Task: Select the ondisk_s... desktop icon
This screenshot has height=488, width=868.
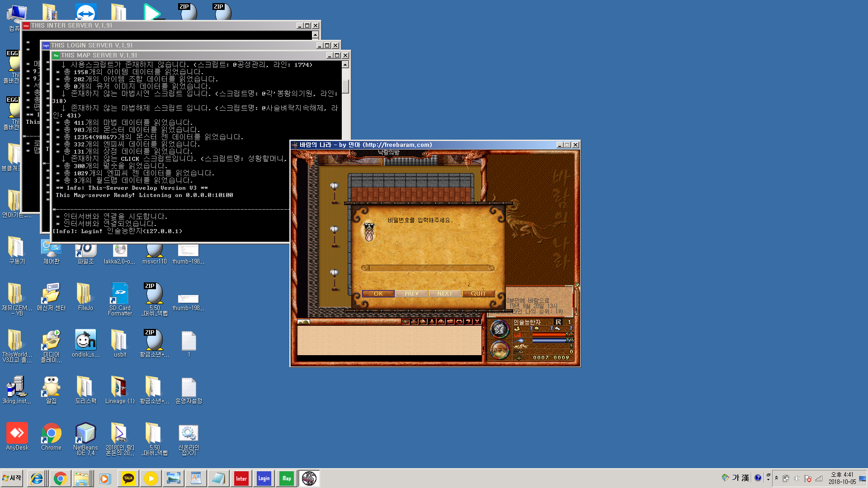Action: pos(85,343)
